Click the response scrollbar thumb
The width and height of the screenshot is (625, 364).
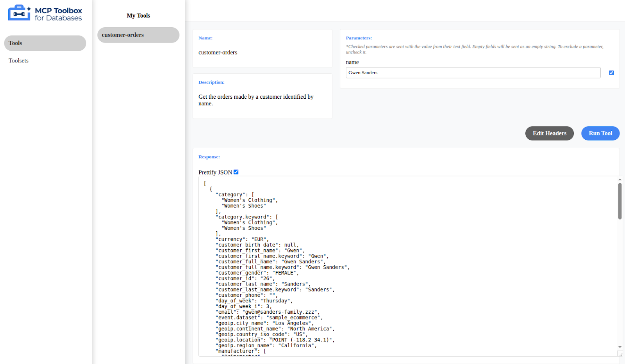pos(620,201)
